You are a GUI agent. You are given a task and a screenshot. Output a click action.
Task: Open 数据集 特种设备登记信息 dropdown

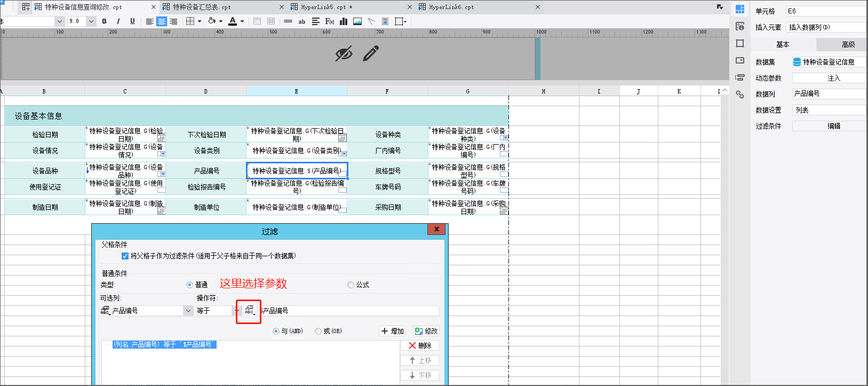pos(830,62)
